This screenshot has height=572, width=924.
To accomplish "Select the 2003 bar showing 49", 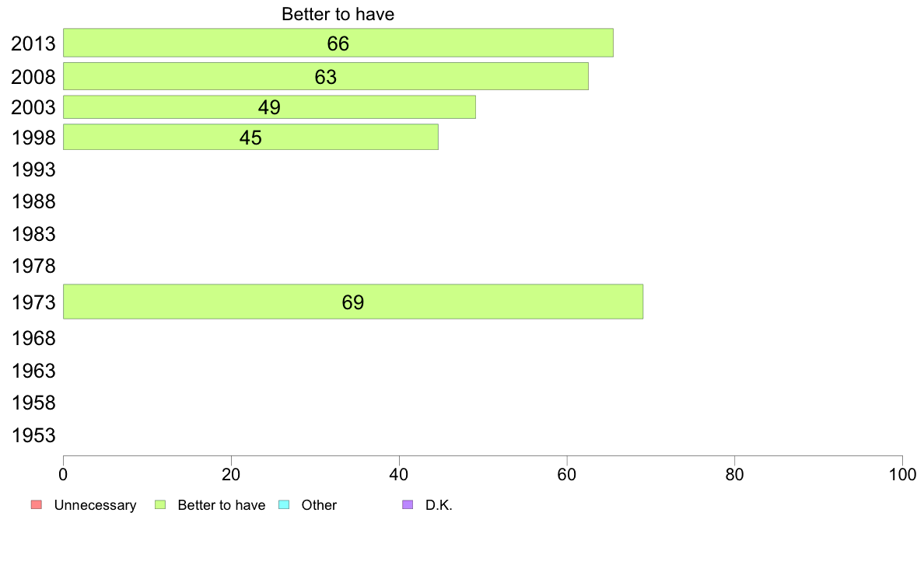I will point(269,107).
